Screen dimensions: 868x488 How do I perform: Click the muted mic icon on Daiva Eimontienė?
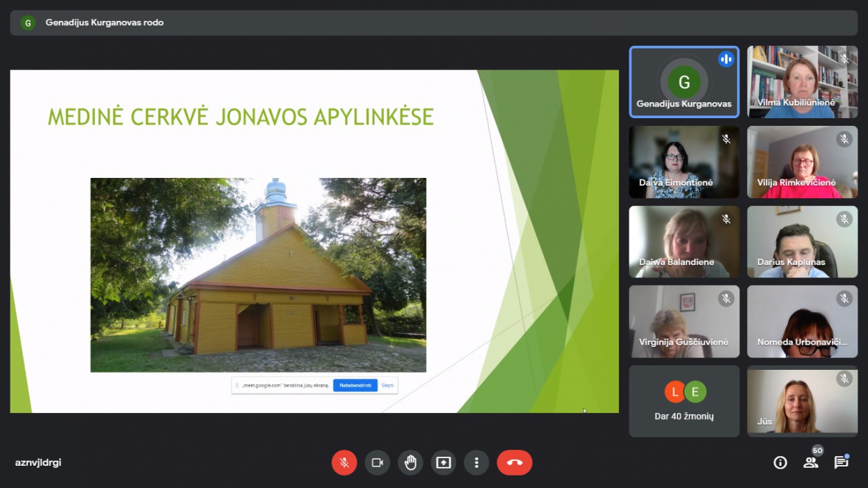click(726, 139)
